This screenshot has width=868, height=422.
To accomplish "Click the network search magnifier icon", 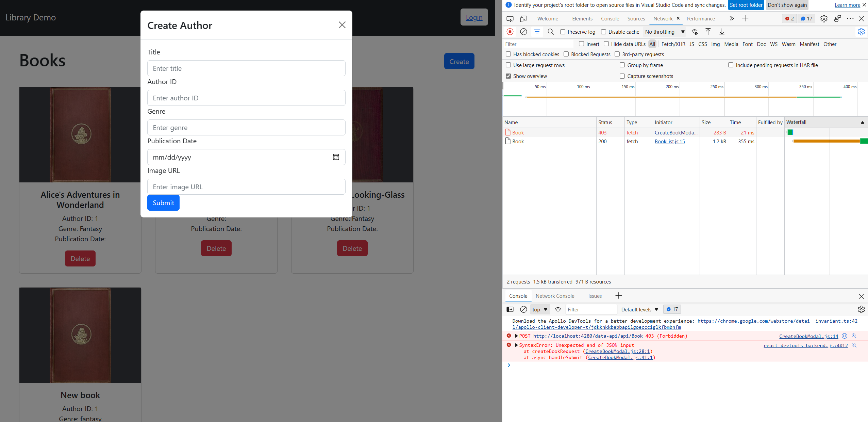I will (551, 32).
